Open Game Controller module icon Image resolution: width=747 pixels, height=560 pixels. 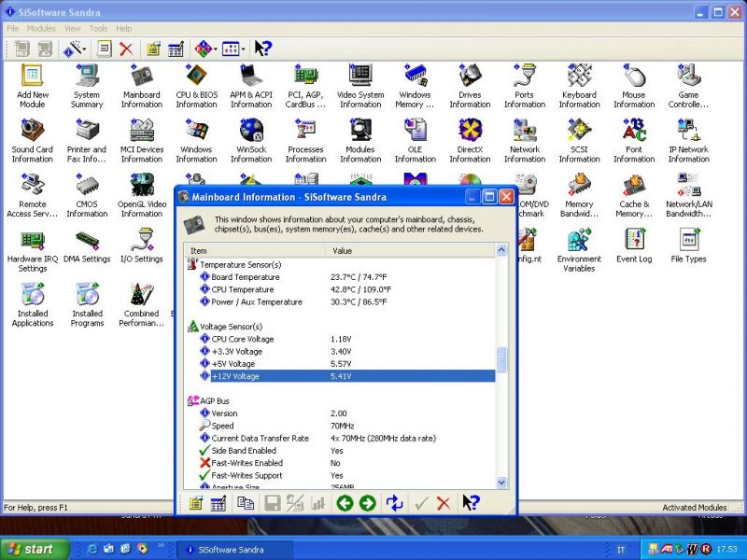pos(688,87)
